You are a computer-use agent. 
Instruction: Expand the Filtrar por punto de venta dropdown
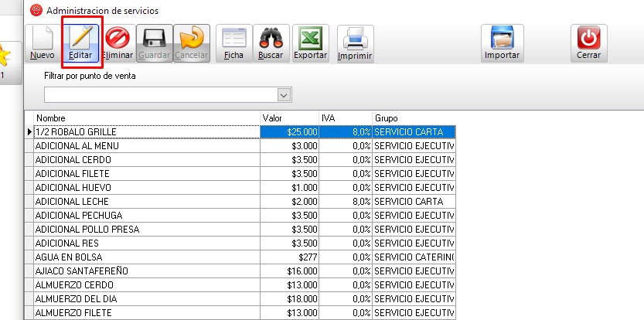tap(284, 94)
